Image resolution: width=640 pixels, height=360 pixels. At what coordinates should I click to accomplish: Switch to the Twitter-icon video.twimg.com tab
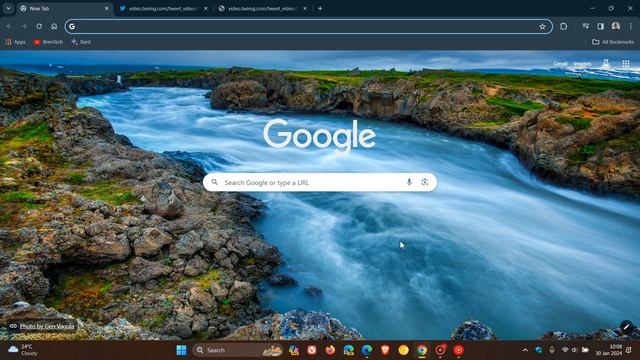click(163, 9)
